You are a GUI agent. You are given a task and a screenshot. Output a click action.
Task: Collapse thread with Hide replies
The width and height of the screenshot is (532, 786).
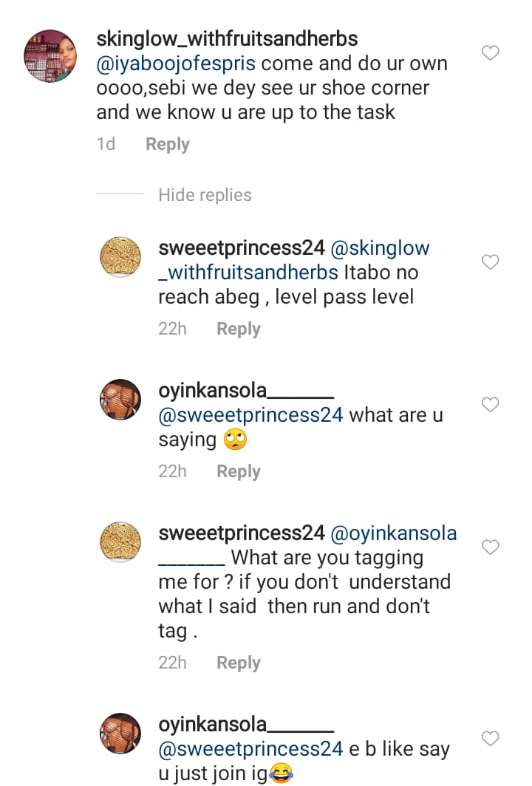point(205,195)
